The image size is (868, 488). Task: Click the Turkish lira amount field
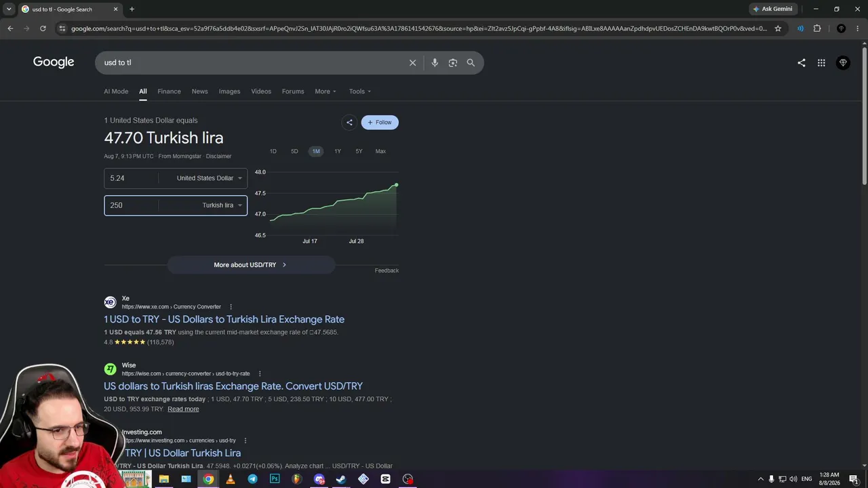click(131, 205)
